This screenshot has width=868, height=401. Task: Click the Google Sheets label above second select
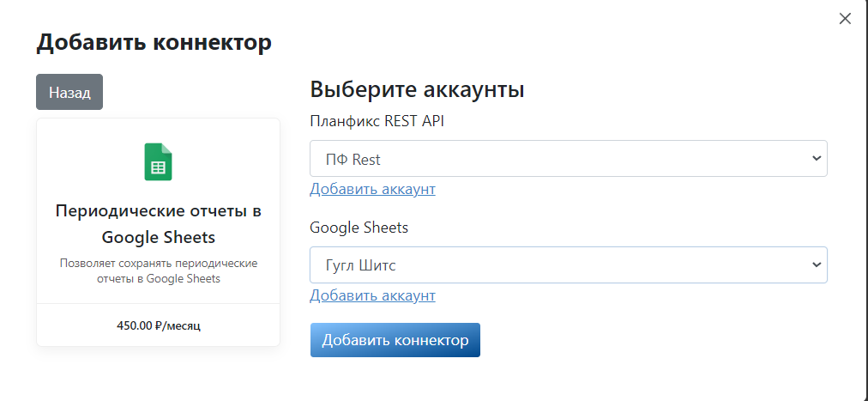[x=359, y=228]
